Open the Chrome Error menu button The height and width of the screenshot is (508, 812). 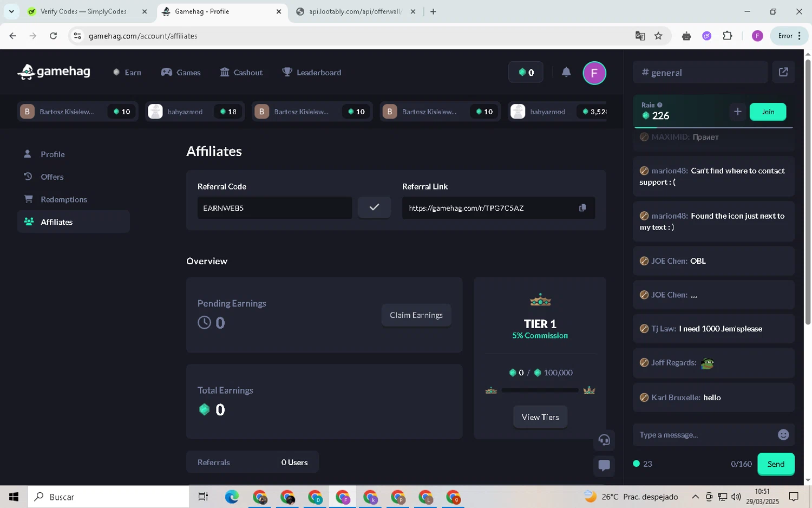(789, 36)
